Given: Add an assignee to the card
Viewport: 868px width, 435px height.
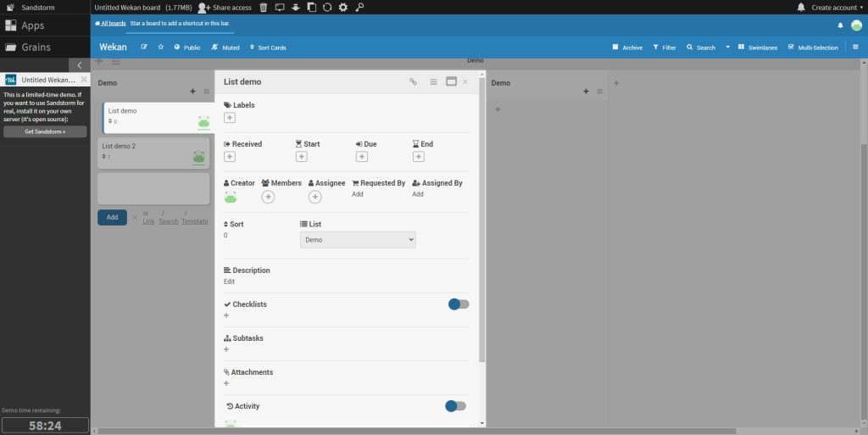Looking at the screenshot, I should [x=314, y=197].
